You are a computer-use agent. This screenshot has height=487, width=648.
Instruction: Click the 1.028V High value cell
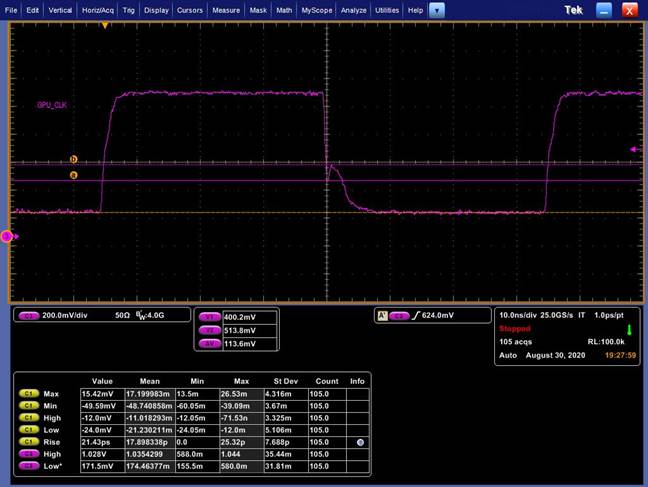tap(102, 454)
